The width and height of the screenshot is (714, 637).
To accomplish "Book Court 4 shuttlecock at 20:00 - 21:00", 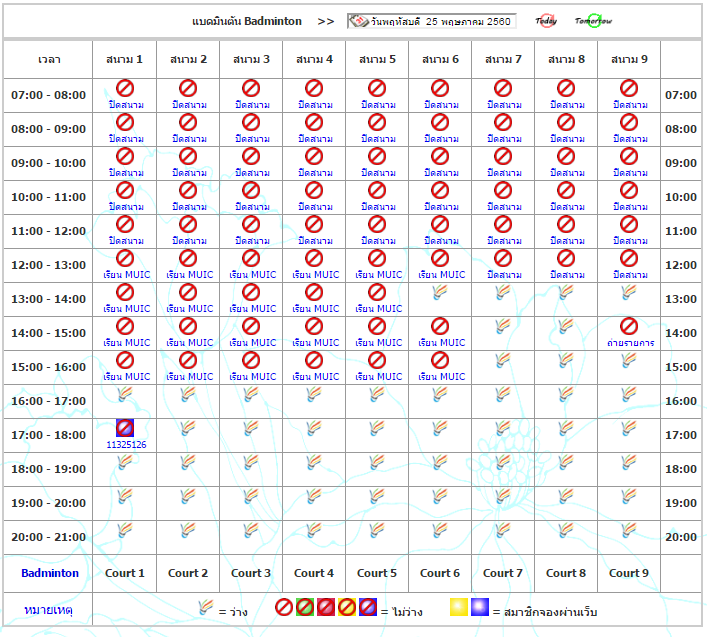I will coord(314,530).
